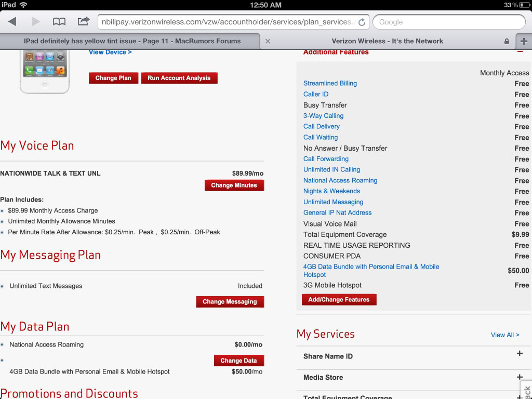
Task: Tap the Wi-Fi status icon
Action: [23, 5]
